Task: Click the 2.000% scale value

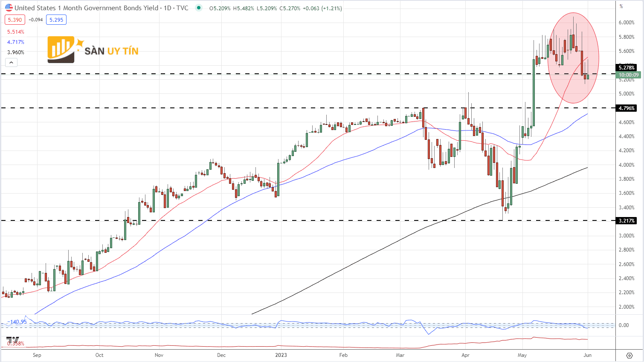Action: 627,307
